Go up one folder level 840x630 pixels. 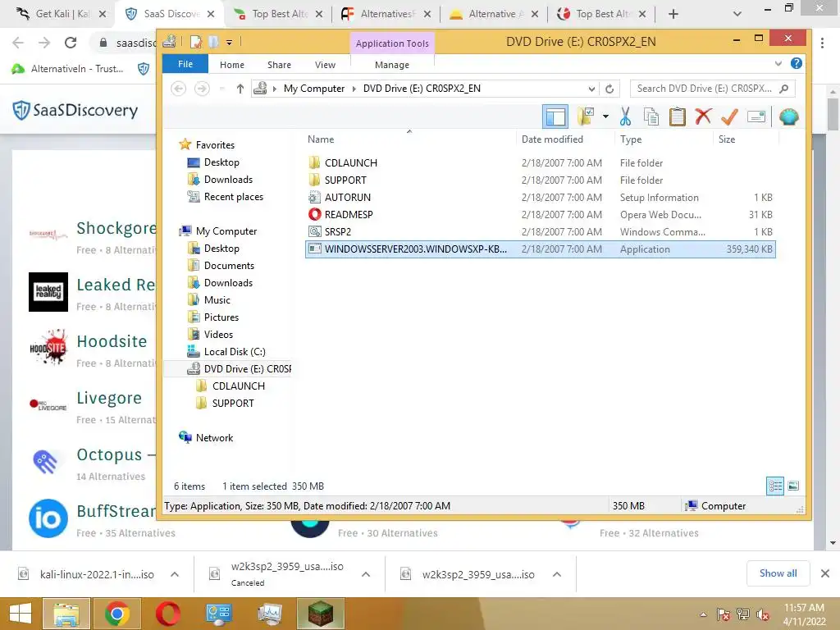[x=240, y=89]
